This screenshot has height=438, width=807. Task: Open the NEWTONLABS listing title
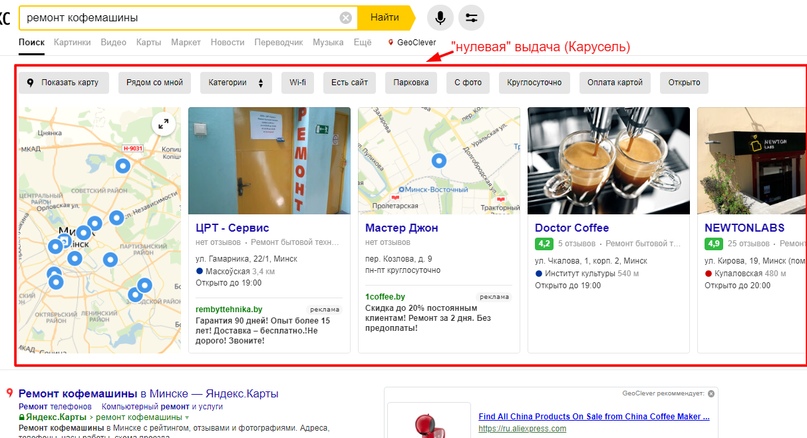click(744, 228)
